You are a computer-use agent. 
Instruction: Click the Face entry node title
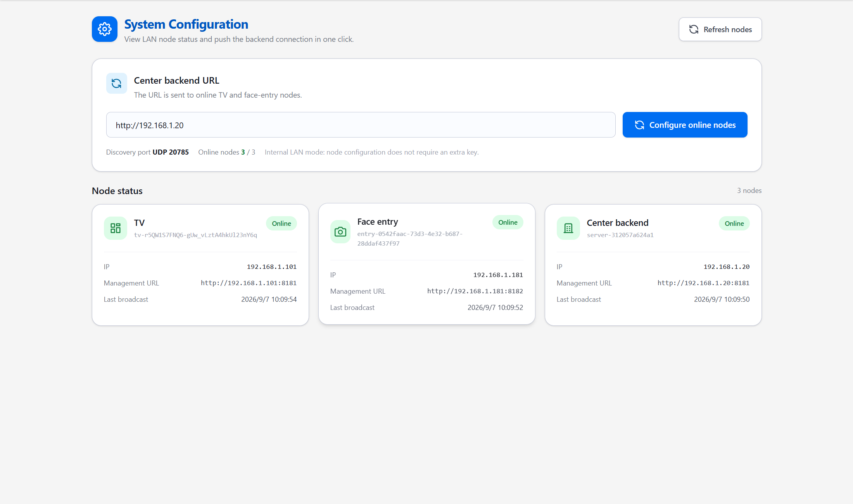(x=377, y=222)
